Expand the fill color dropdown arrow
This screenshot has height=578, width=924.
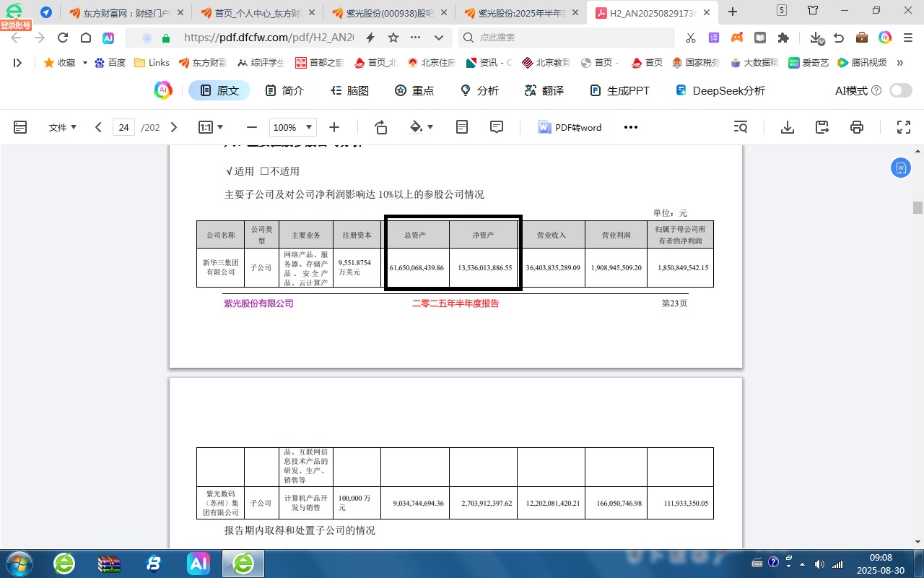point(431,127)
